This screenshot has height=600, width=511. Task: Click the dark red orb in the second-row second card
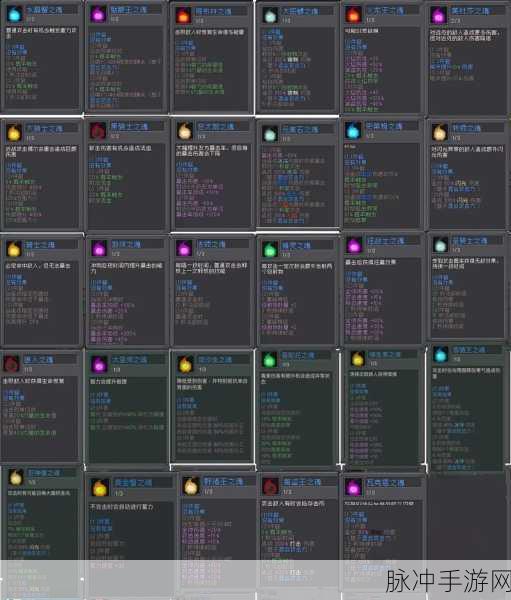click(98, 130)
